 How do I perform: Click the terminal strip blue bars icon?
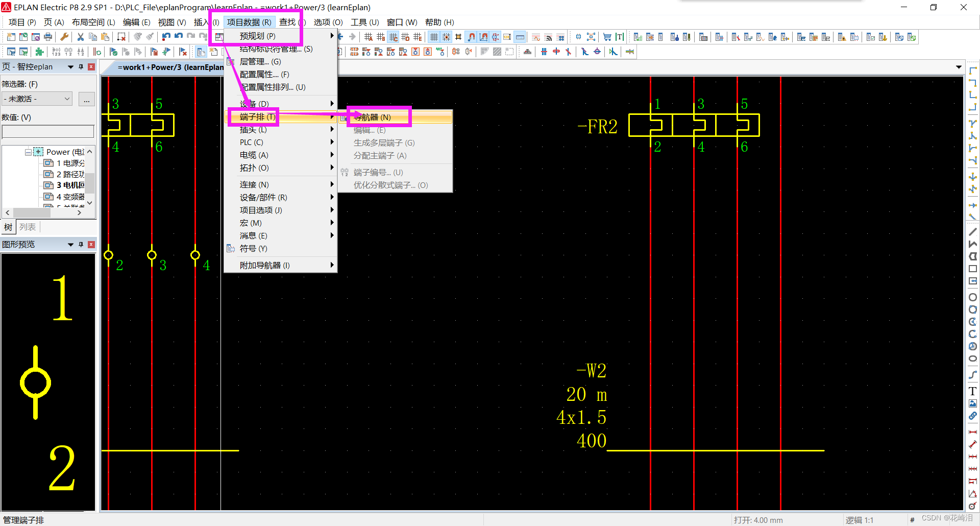pyautogui.click(x=544, y=52)
